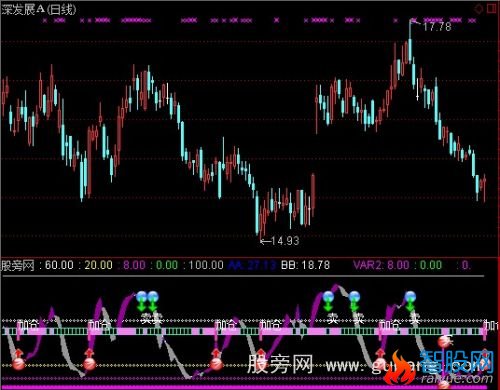Click the leftmost blue sell-signal ball icon
500x390 pixels.
[141, 296]
